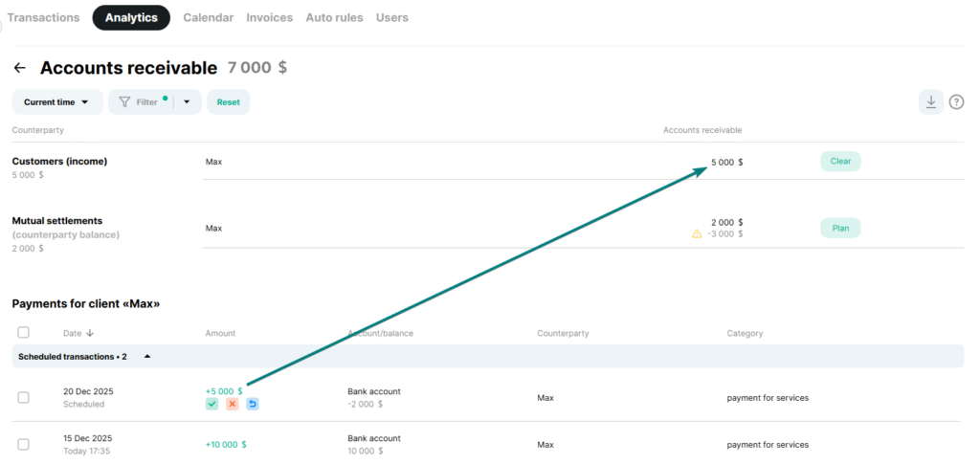Click the back arrow beside Accounts receivable
Viewport: 980px width, 464px height.
[x=20, y=69]
